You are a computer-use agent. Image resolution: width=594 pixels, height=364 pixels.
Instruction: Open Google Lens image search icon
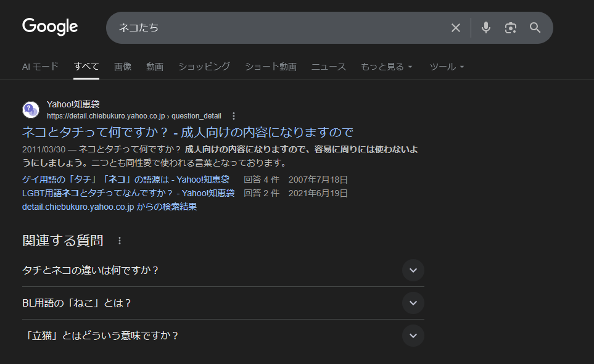(510, 28)
